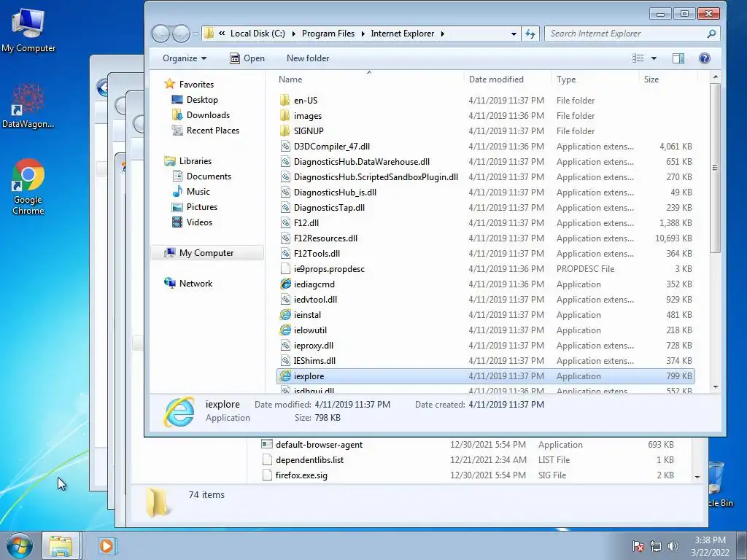Open the Action Center flag tray icon

(x=638, y=546)
